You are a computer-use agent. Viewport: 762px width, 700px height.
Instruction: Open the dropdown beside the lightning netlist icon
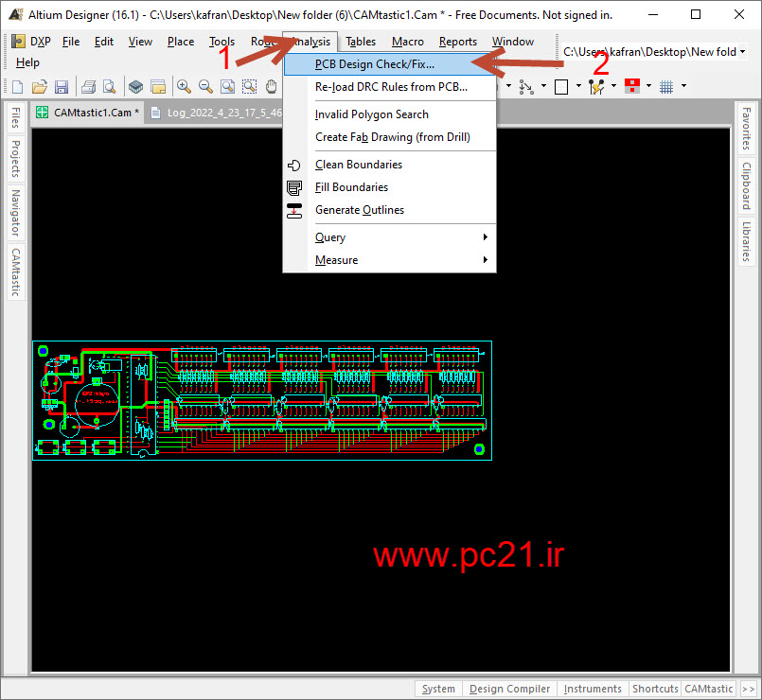tap(613, 86)
